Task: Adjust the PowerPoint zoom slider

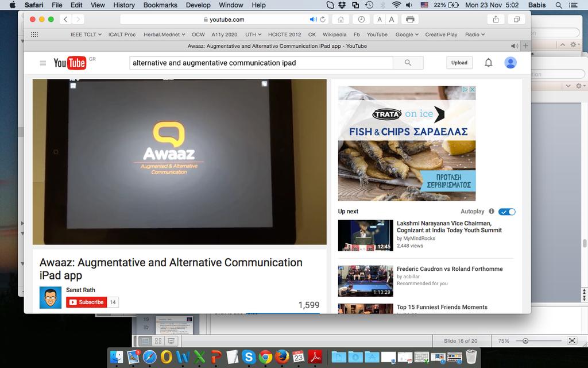Action: tap(525, 341)
